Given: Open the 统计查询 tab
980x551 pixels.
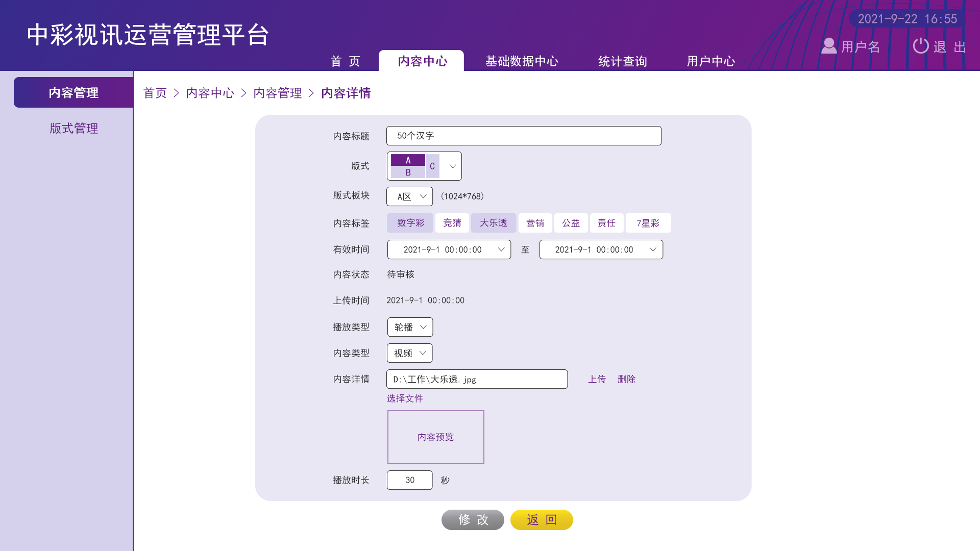Looking at the screenshot, I should point(622,61).
